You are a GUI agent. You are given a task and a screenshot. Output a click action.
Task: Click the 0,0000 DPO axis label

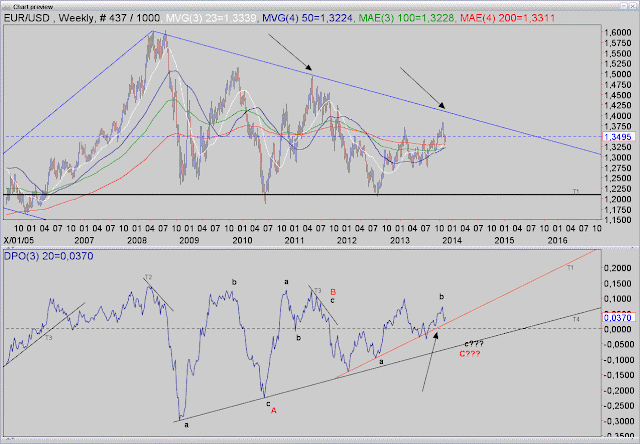(x=618, y=329)
